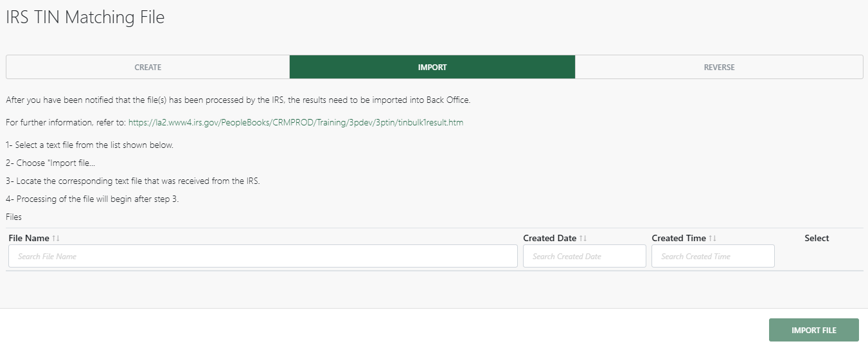Open the REVERSE tab
868x346 pixels.
(719, 67)
